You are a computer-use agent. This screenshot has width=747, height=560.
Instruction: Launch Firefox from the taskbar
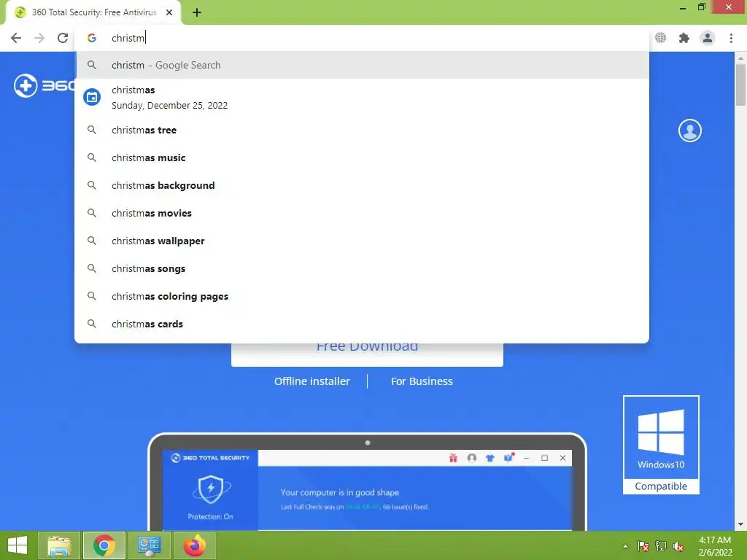(x=194, y=545)
